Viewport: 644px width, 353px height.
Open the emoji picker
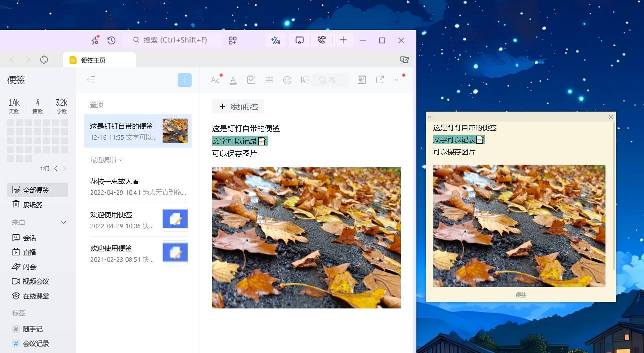[x=287, y=79]
